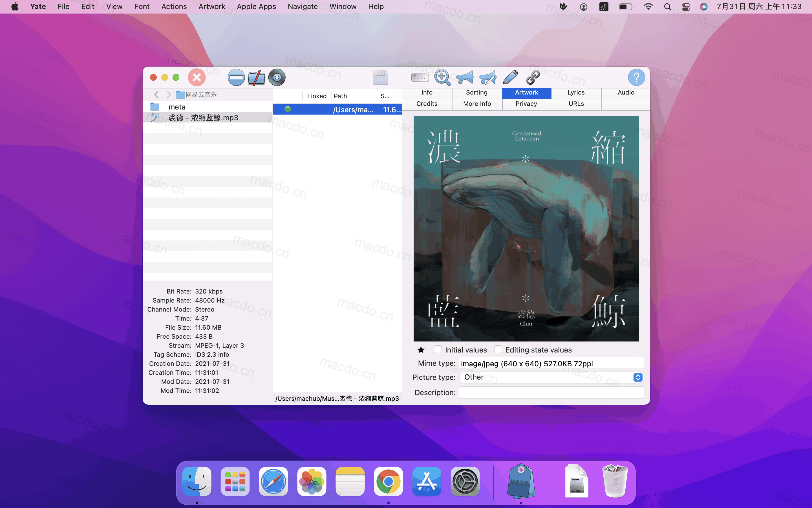Enable the Initial values checkbox

tap(438, 349)
